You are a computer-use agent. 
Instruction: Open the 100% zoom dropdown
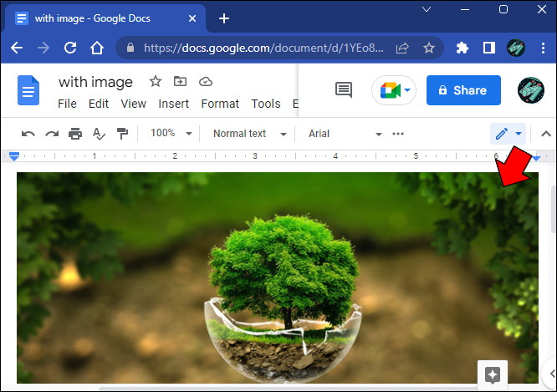coord(171,134)
